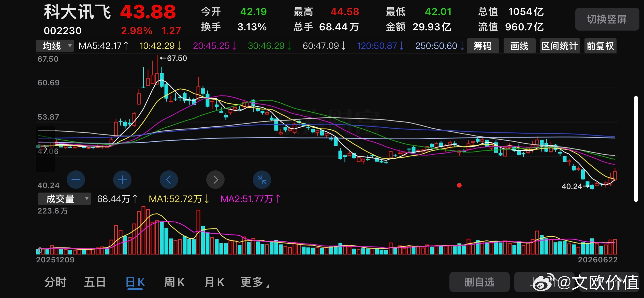Tap the 画线 drawing button
644x298 pixels.
(x=519, y=46)
